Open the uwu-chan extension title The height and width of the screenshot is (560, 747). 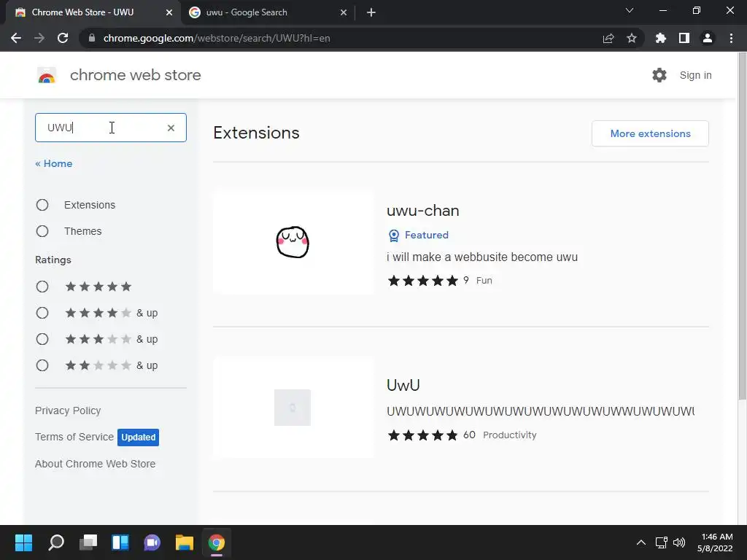(x=422, y=211)
